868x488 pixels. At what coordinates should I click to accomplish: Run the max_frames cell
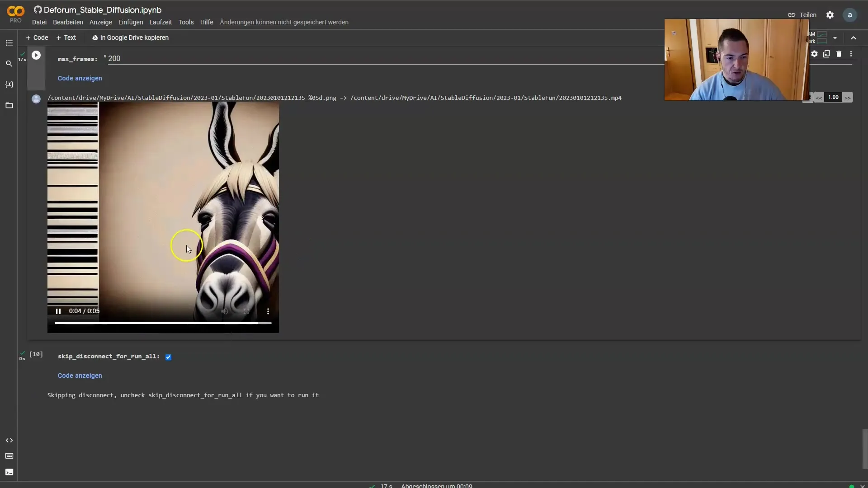pyautogui.click(x=36, y=55)
